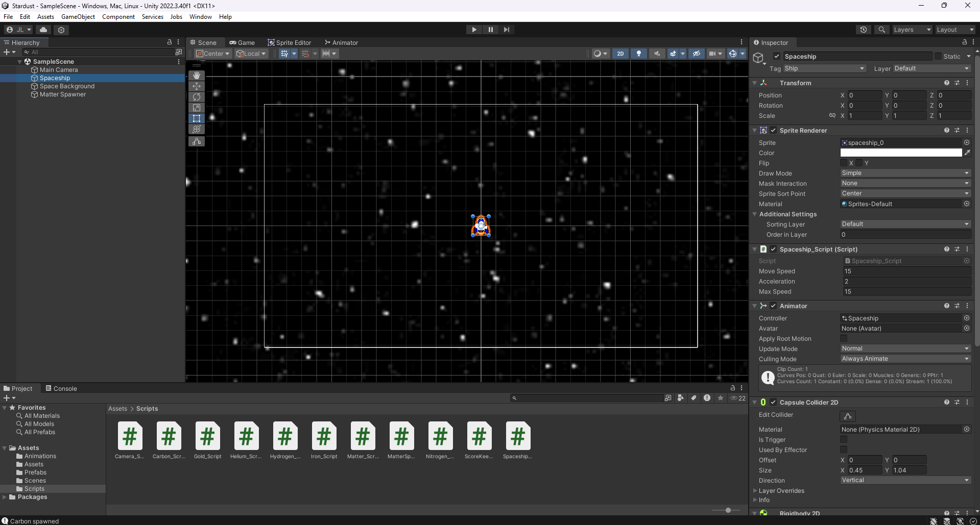Open the Draw Mode dropdown

point(905,173)
